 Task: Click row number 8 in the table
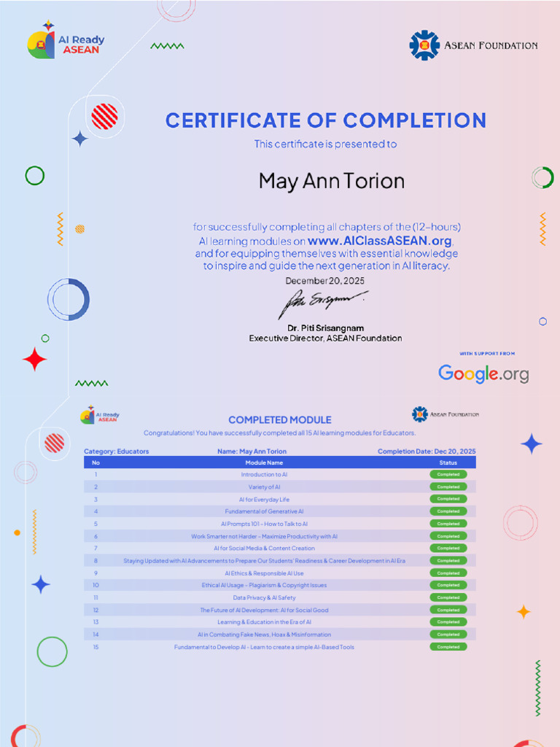pyautogui.click(x=96, y=561)
